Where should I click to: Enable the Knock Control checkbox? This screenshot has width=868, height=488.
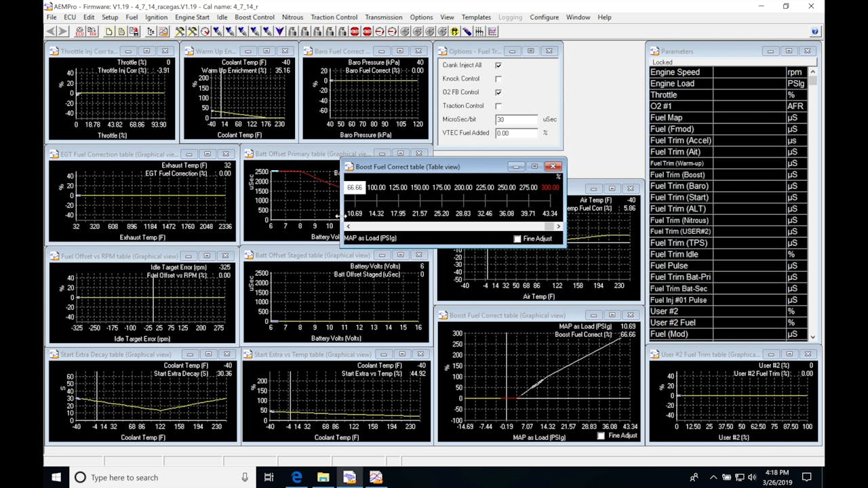tap(498, 79)
